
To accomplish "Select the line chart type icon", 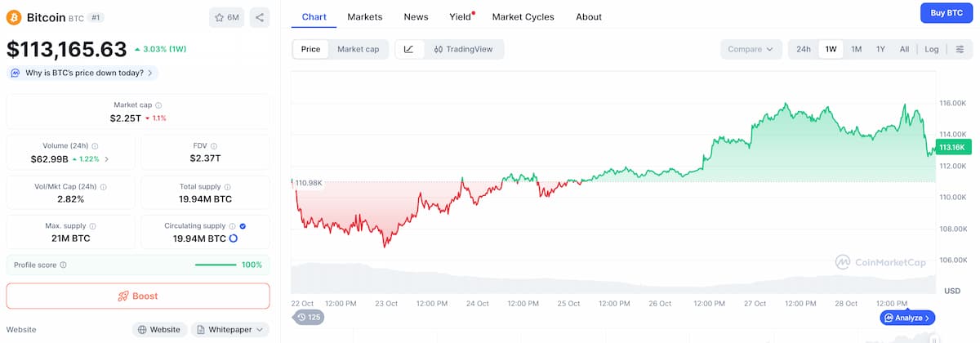I will pyautogui.click(x=408, y=49).
